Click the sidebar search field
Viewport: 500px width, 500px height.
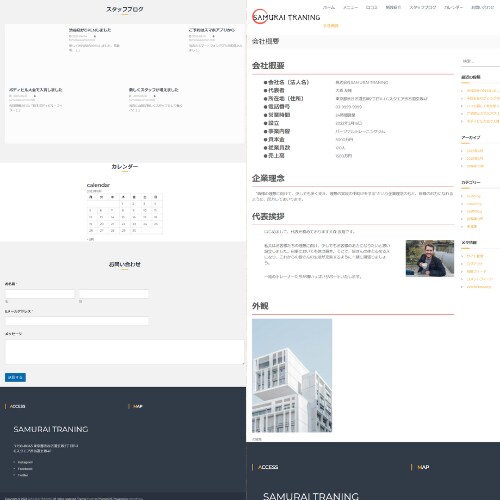pos(480,61)
